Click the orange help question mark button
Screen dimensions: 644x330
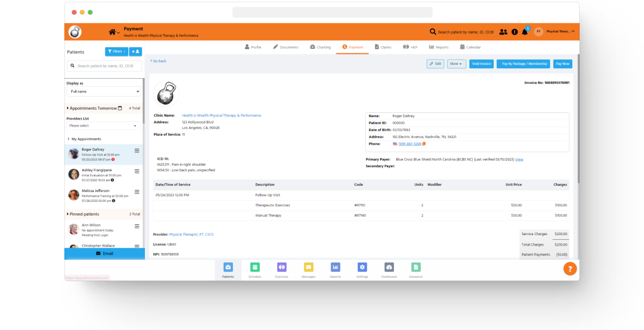[x=569, y=268]
